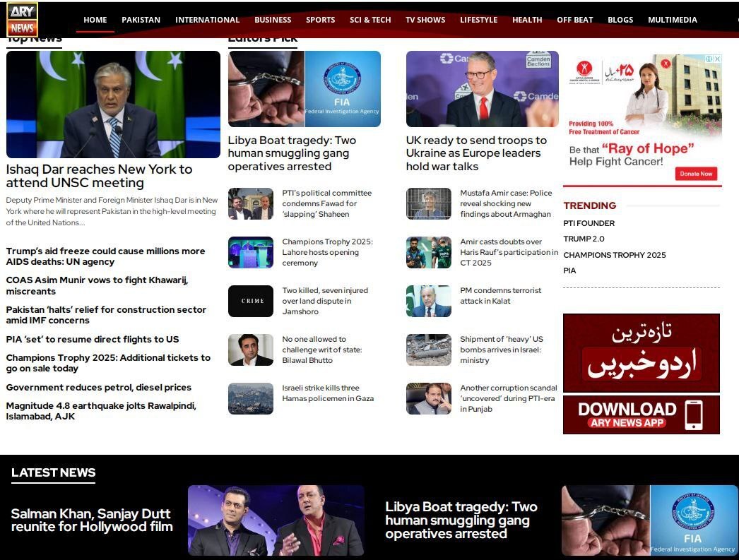Select OFF BEAT in the navbar
This screenshot has width=739, height=560.
(575, 20)
